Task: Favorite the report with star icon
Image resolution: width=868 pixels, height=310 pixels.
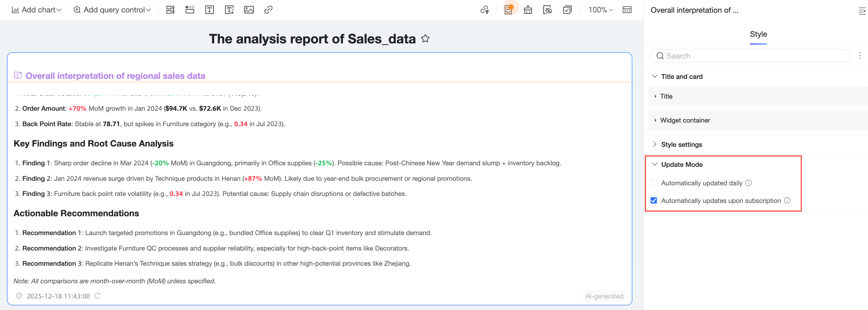Action: 425,39
